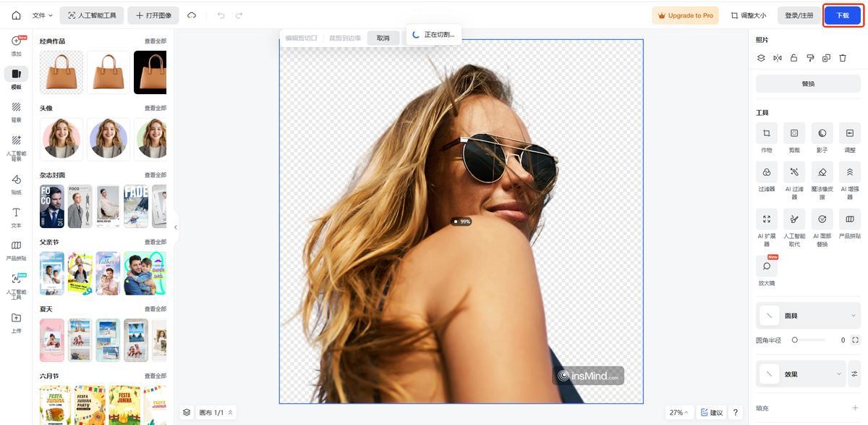Expand the 面具 mask dropdown

[x=853, y=316]
